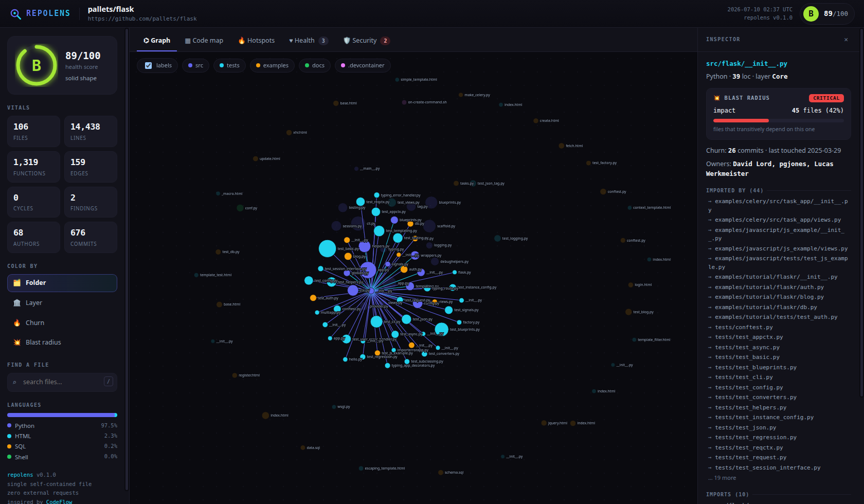Click the health score ring gauge
This screenshot has height=504, width=864.
37,65
